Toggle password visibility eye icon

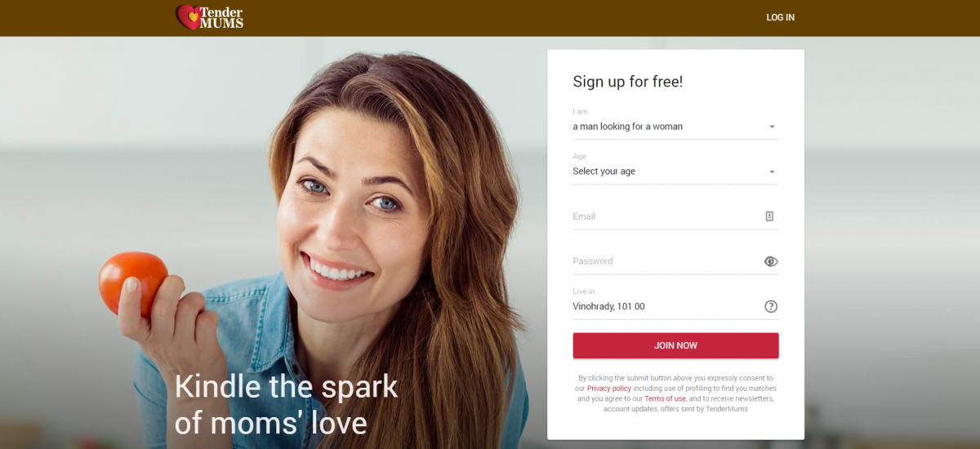coord(771,261)
